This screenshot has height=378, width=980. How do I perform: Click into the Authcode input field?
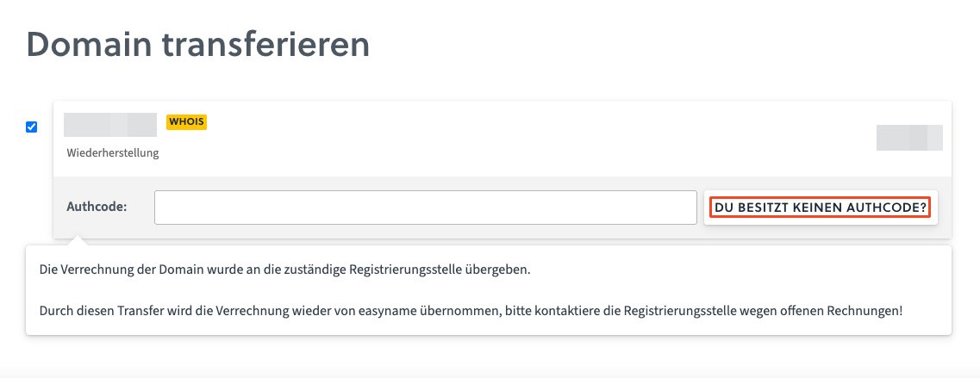click(425, 208)
